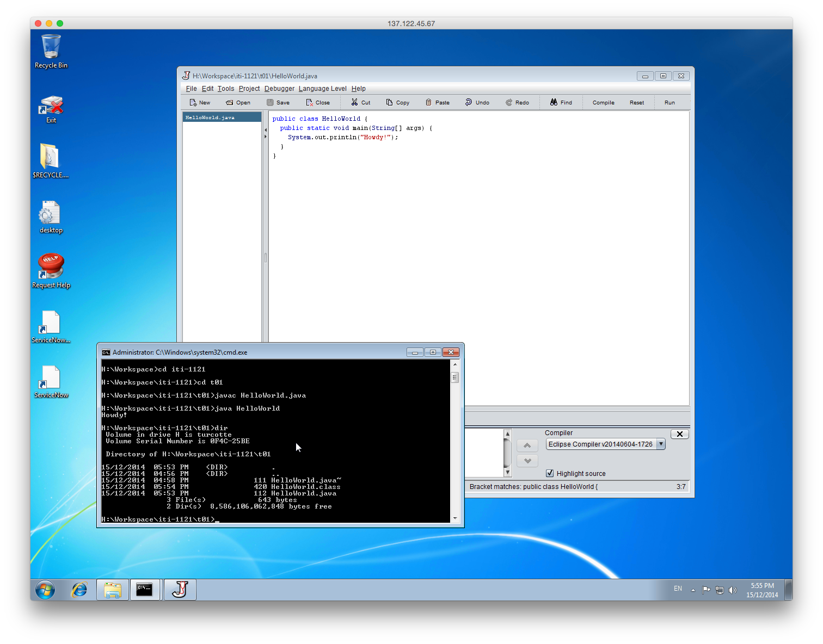The height and width of the screenshot is (644, 823).
Task: Open the Debugger menu
Action: [x=279, y=89]
